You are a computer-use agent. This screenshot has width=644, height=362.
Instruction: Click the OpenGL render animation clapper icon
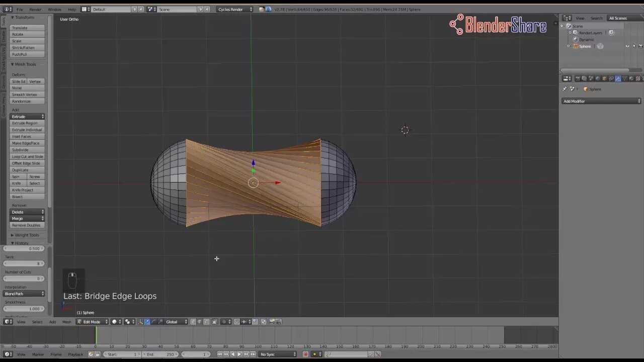point(278,322)
